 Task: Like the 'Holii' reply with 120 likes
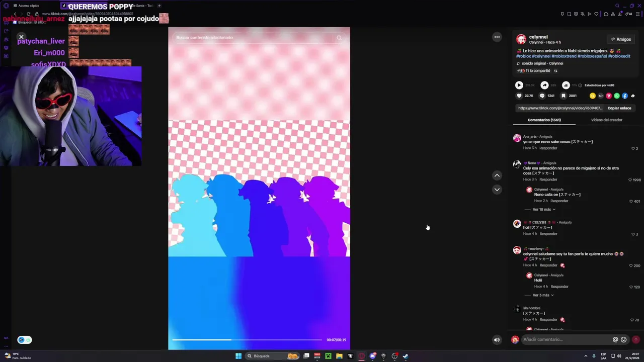[x=631, y=287]
